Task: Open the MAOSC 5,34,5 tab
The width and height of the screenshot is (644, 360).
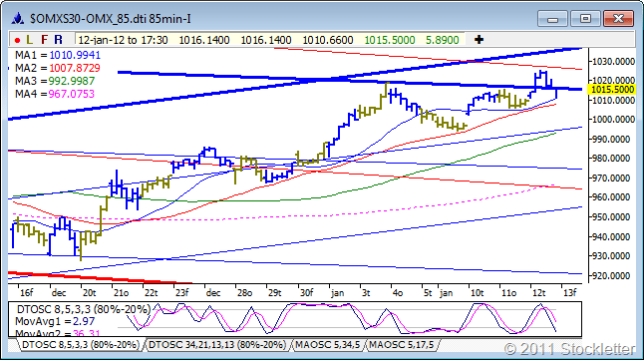Action: pyautogui.click(x=327, y=345)
